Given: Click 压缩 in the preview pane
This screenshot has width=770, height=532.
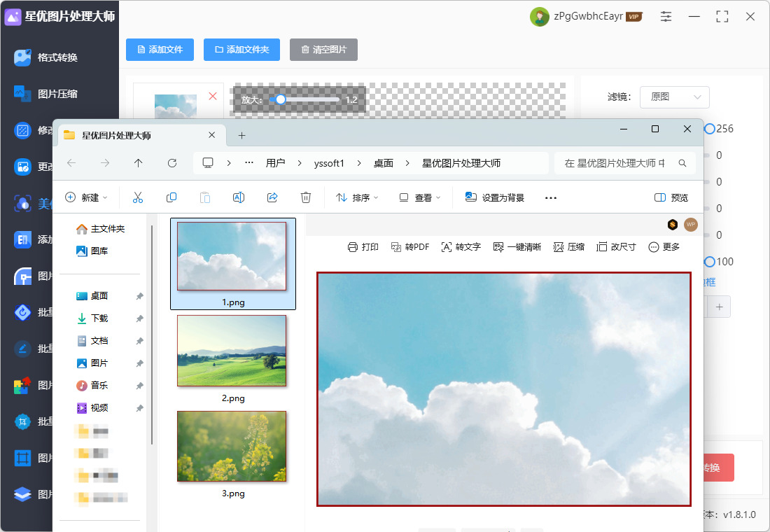Looking at the screenshot, I should pyautogui.click(x=568, y=247).
